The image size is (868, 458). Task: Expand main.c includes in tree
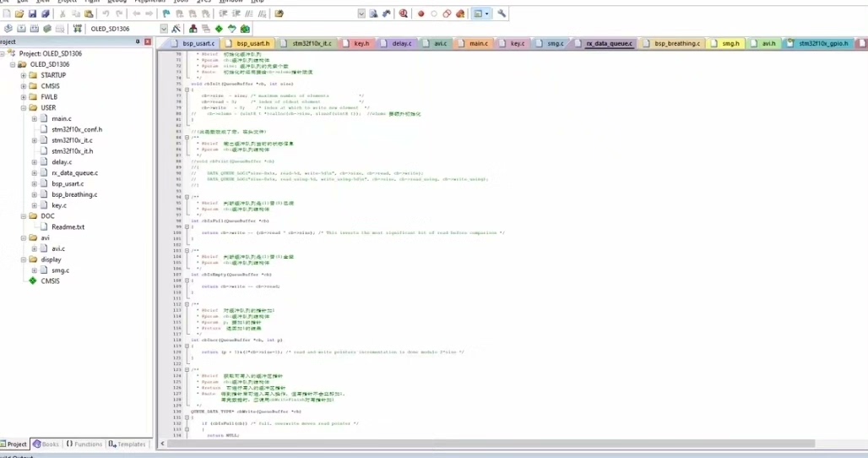tap(35, 118)
